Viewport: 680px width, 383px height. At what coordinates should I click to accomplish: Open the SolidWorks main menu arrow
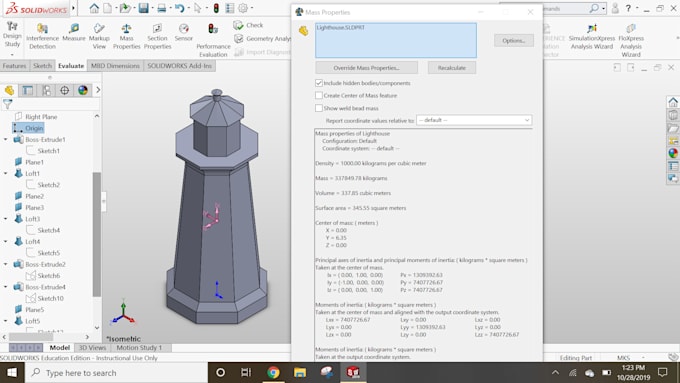(x=73, y=8)
